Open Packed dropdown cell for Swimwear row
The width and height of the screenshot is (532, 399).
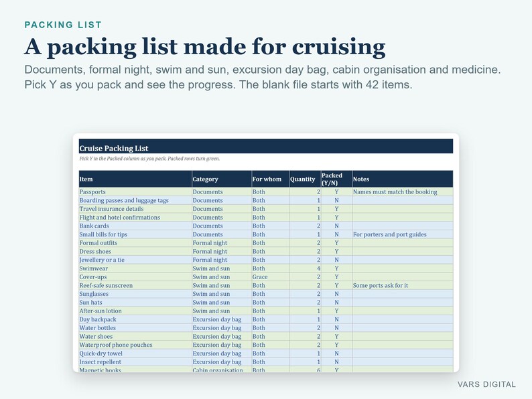tap(336, 268)
